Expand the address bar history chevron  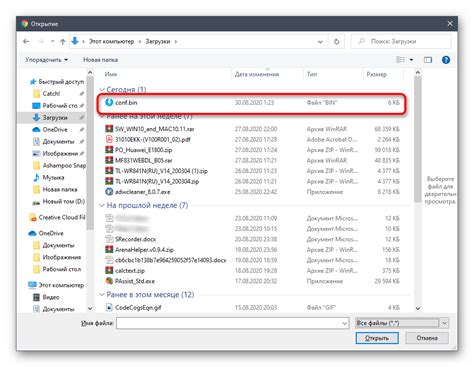pos(320,42)
